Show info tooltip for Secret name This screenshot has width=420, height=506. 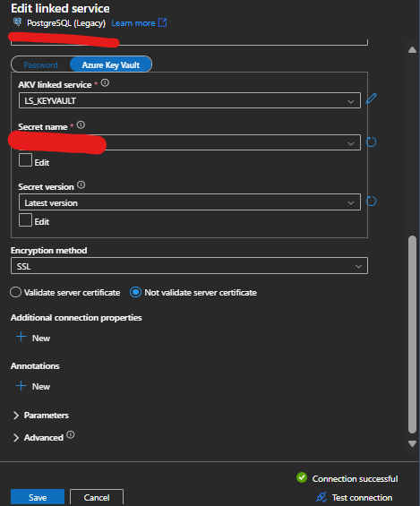[81, 124]
